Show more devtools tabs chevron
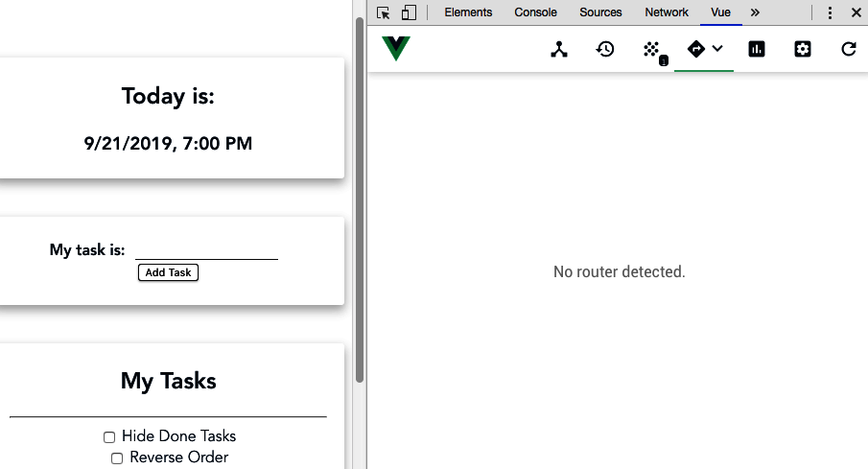Screen dimensions: 868x469 [755, 12]
